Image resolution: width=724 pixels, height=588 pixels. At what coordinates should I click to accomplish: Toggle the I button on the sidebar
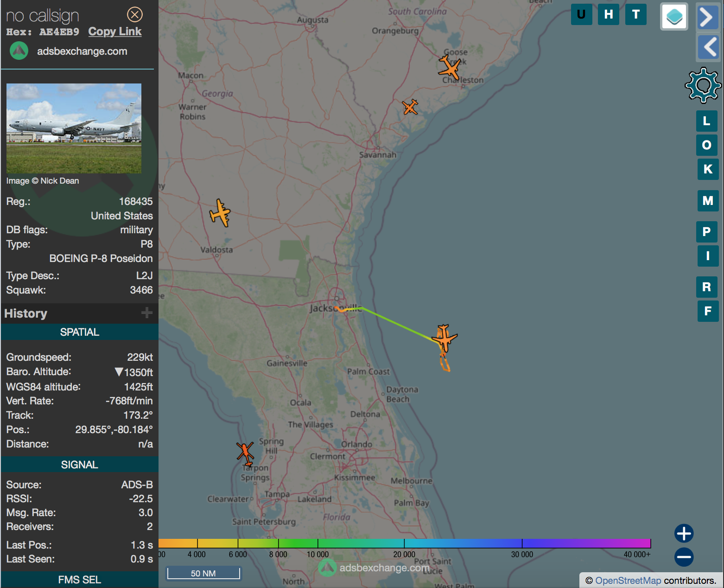[x=708, y=256]
